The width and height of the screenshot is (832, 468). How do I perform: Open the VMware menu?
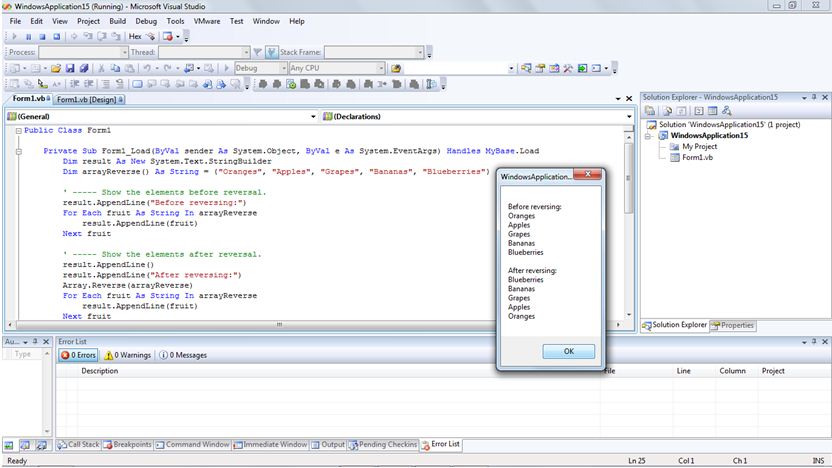pos(206,21)
